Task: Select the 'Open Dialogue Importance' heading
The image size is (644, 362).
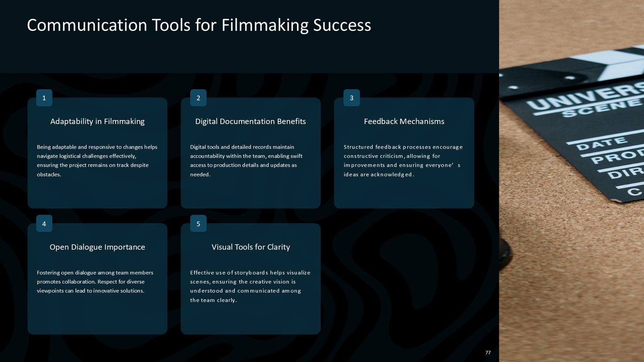Action: (97, 247)
